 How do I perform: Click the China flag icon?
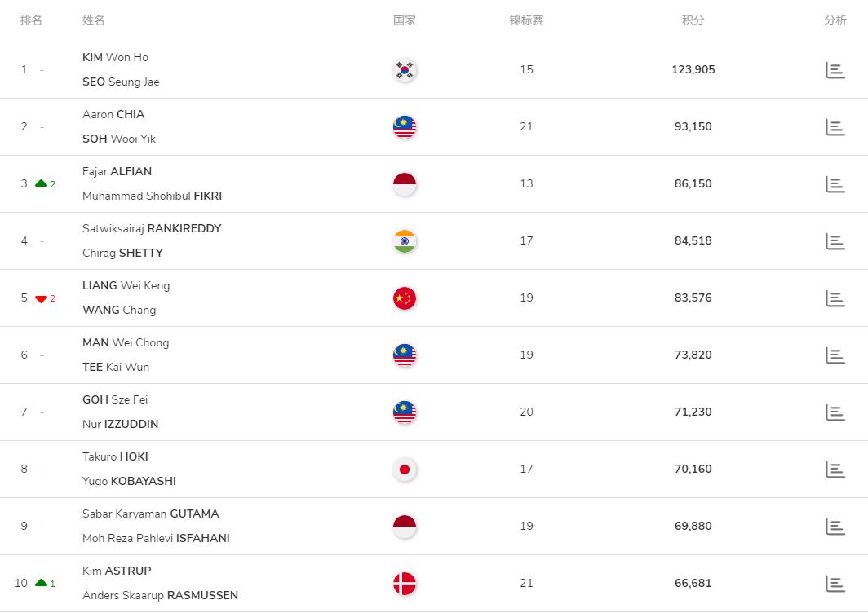coord(405,298)
